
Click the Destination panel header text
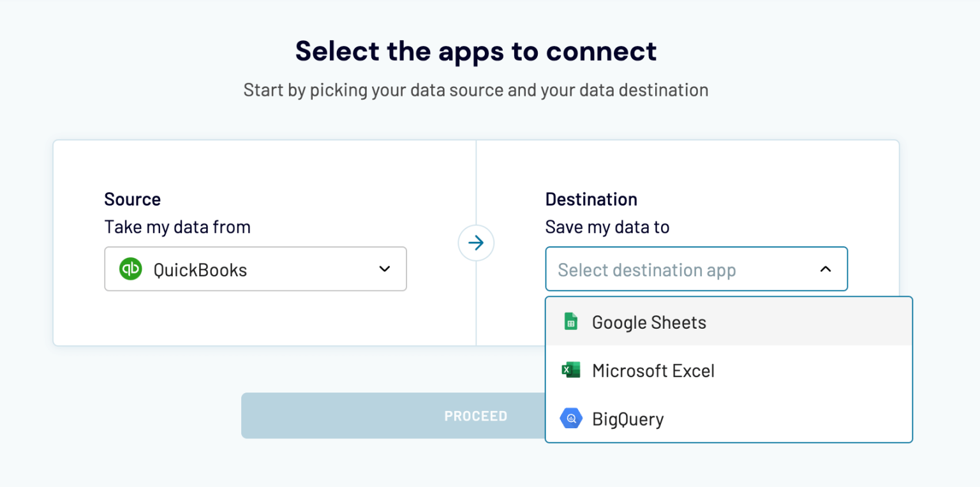coord(591,199)
